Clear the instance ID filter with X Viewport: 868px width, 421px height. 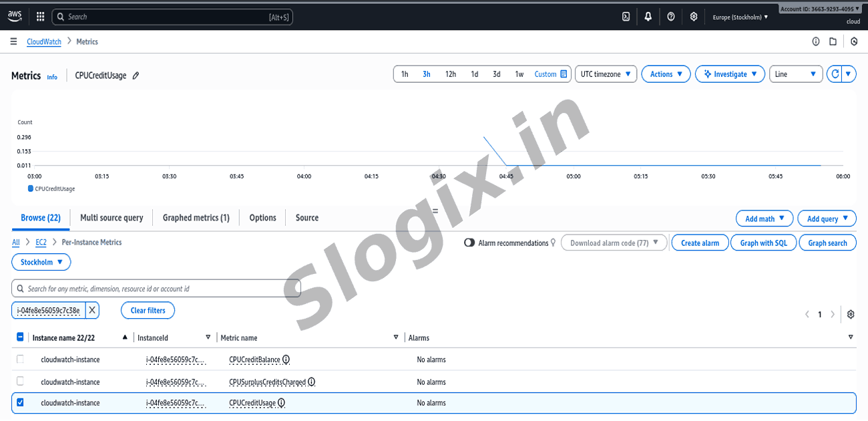(x=92, y=310)
